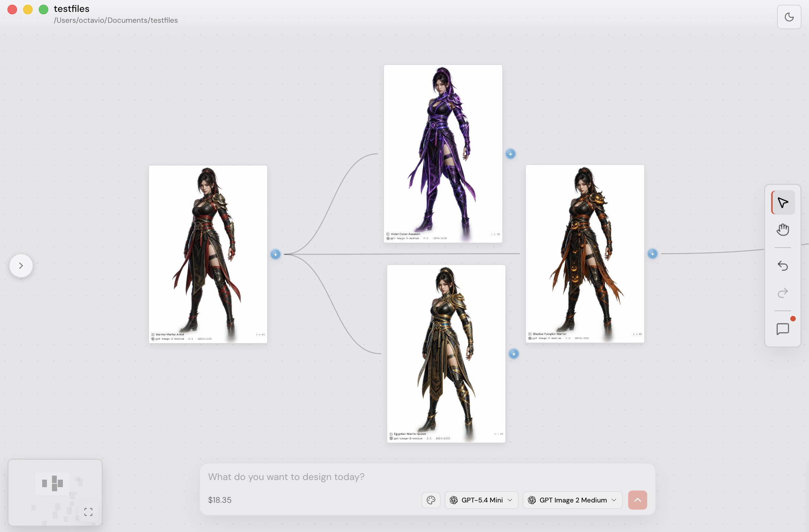Fit canvas to view from minimap
809x532 pixels.
point(88,512)
